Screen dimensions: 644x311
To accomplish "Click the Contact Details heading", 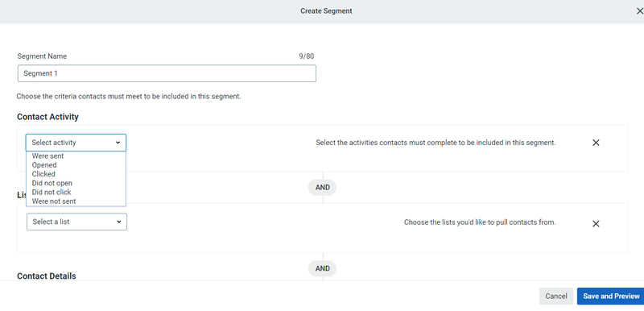I will [47, 276].
